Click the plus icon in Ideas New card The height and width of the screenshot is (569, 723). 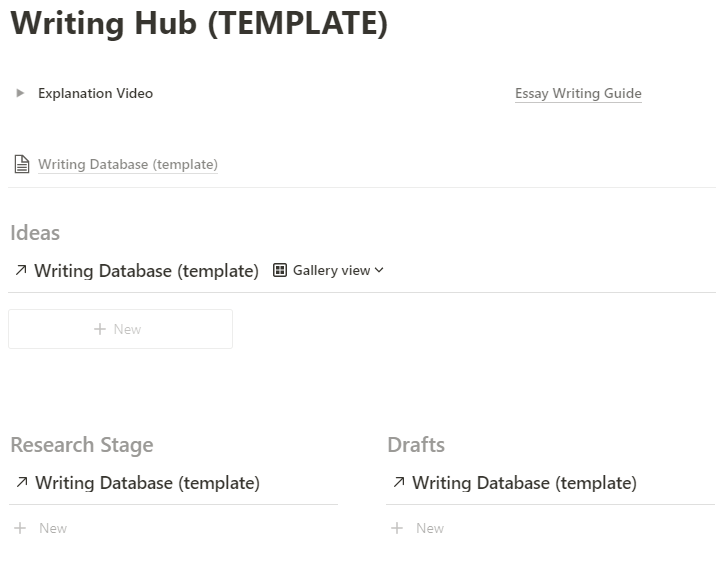point(99,329)
